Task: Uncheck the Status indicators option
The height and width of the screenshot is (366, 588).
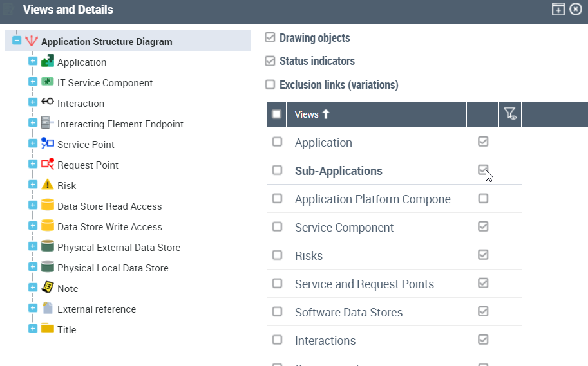Action: click(270, 61)
